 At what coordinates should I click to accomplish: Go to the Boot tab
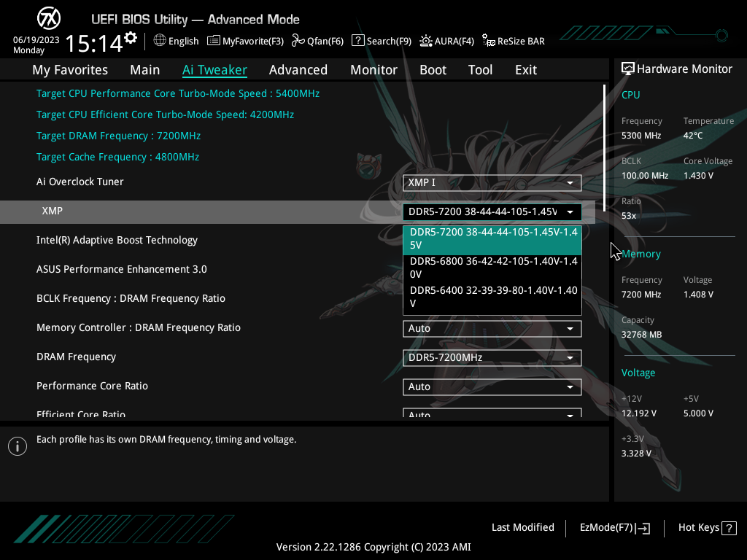pos(433,70)
